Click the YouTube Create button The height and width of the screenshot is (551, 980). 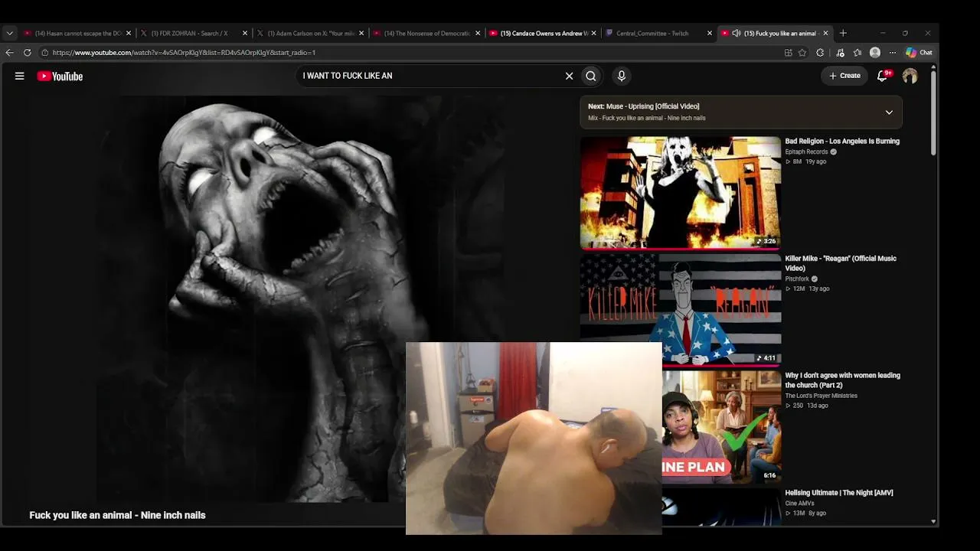(844, 76)
